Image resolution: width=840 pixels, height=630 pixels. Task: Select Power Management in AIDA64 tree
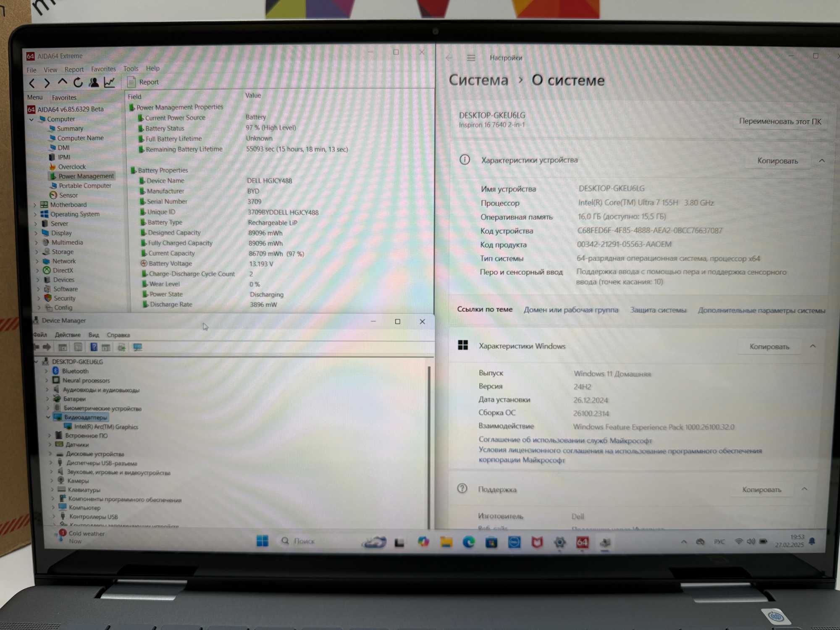[x=86, y=176]
